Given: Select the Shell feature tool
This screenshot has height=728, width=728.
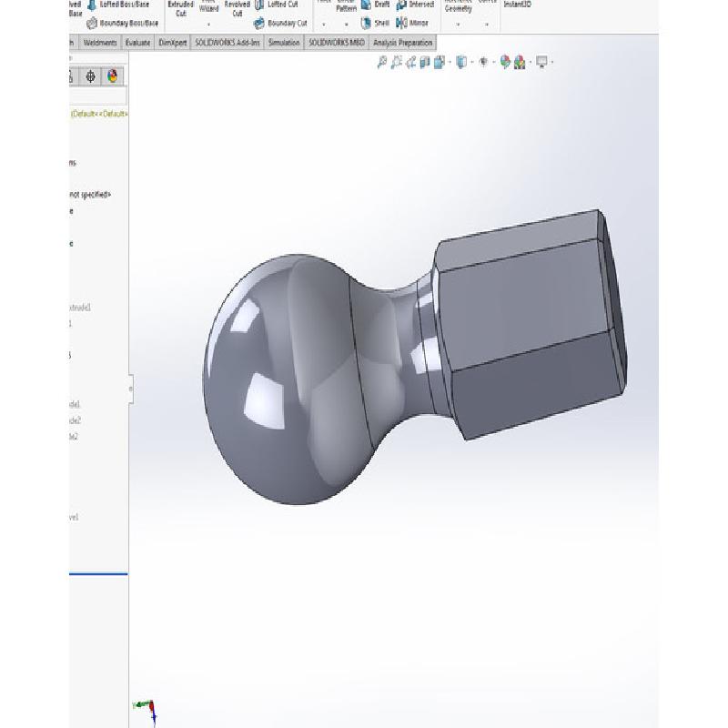Looking at the screenshot, I should [376, 23].
